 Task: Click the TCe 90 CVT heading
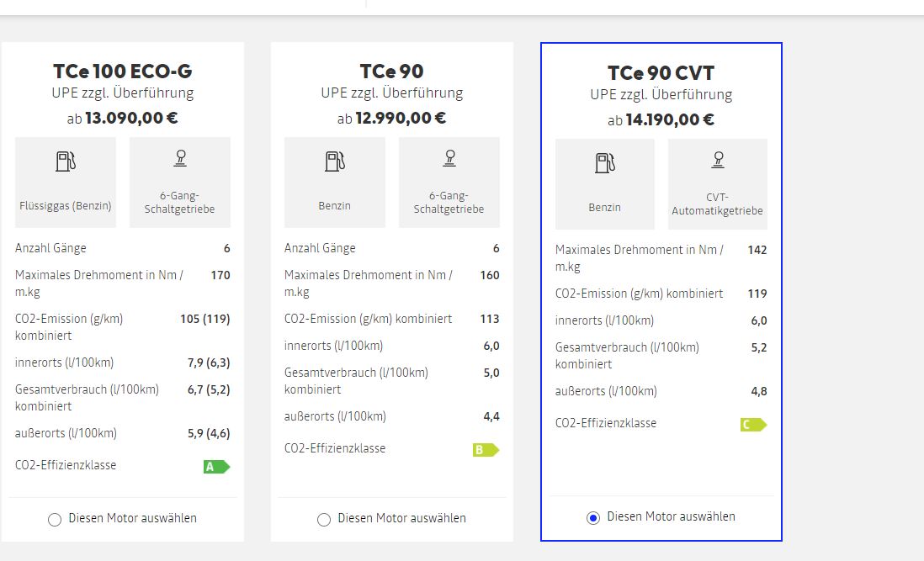tap(661, 73)
